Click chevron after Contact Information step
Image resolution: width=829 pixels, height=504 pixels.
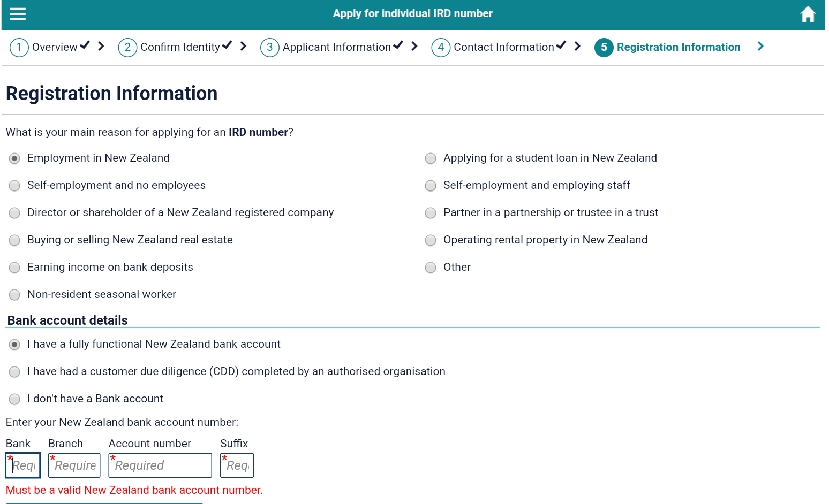tap(577, 47)
